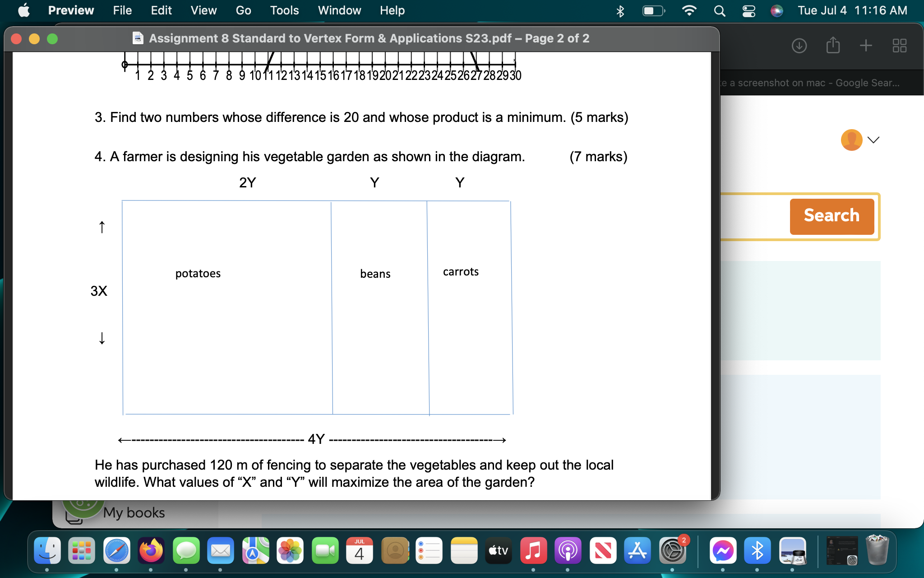The image size is (924, 578).
Task: Open Firefox from the dock
Action: coord(151,551)
